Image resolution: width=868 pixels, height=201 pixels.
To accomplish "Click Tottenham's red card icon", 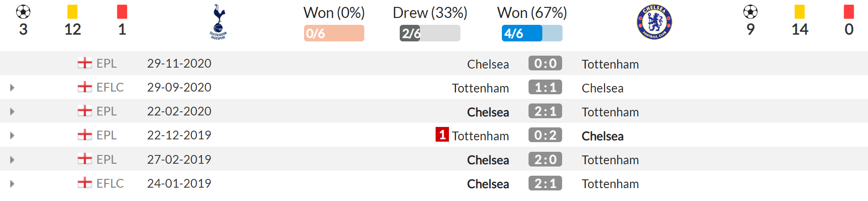I will 122,12.
